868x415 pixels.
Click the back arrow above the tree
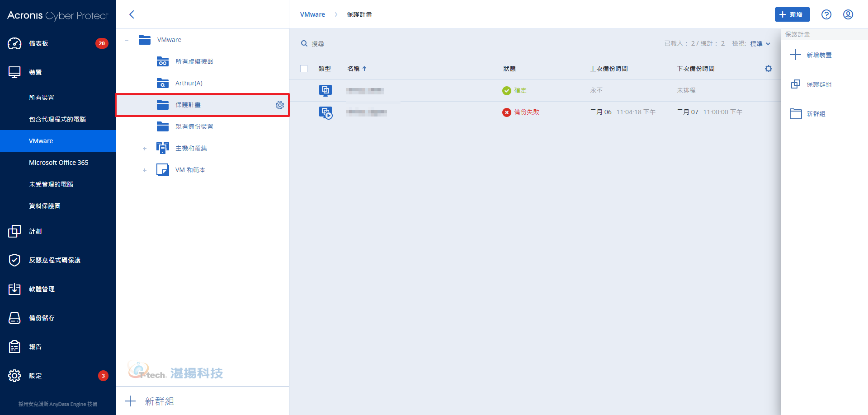[x=132, y=14]
